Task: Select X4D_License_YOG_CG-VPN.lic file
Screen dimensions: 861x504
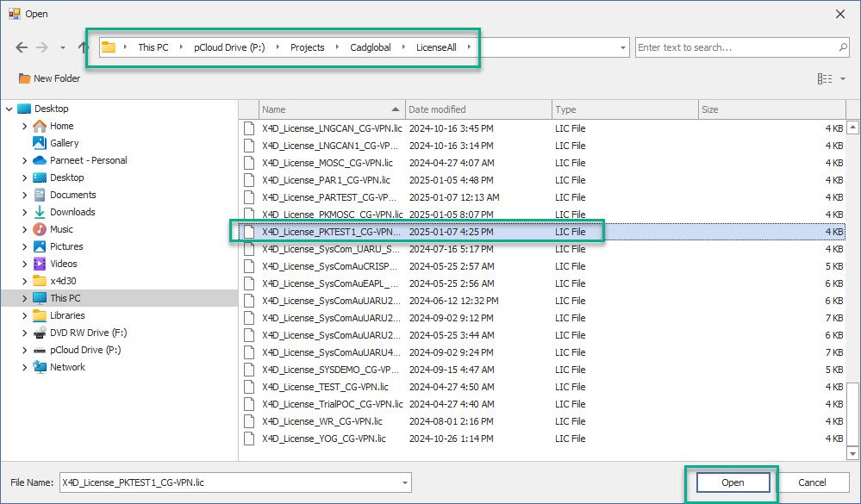Action: coord(323,439)
